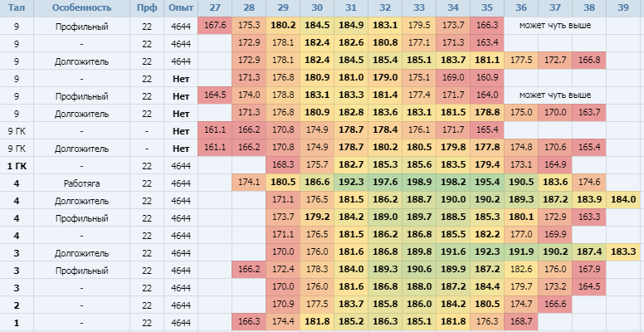The image size is (644, 332).
Task: Click the red 160.9 cell
Action: [x=487, y=79]
